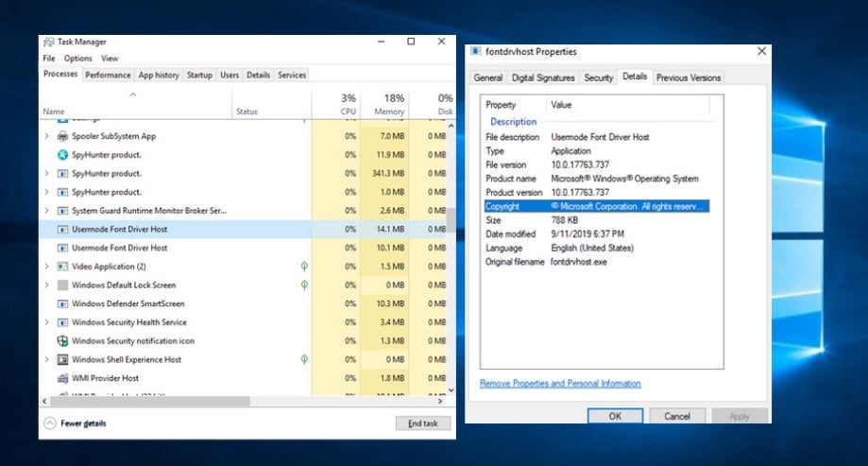The height and width of the screenshot is (466, 868).
Task: Sort processes by the CPU column
Action: pos(335,104)
